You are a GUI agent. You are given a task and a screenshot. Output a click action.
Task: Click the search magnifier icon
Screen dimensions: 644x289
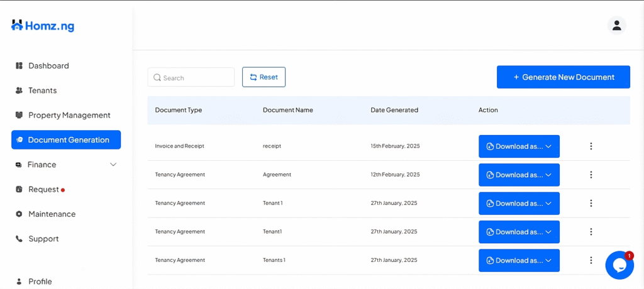point(157,77)
